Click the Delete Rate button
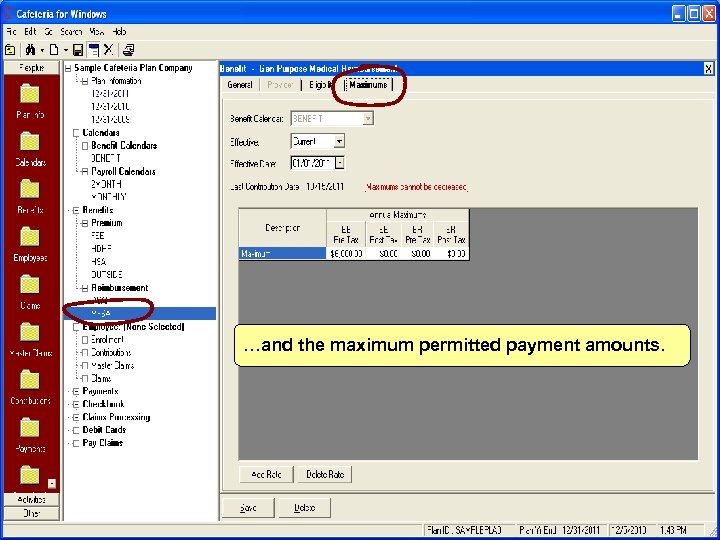This screenshot has height=540, width=720. click(x=325, y=474)
